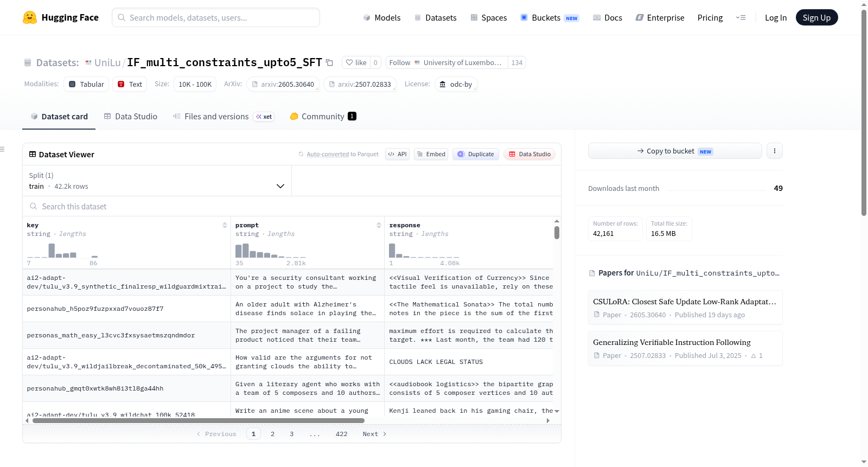Open Data Studio from the viewer header
The image size is (868, 467).
(529, 154)
